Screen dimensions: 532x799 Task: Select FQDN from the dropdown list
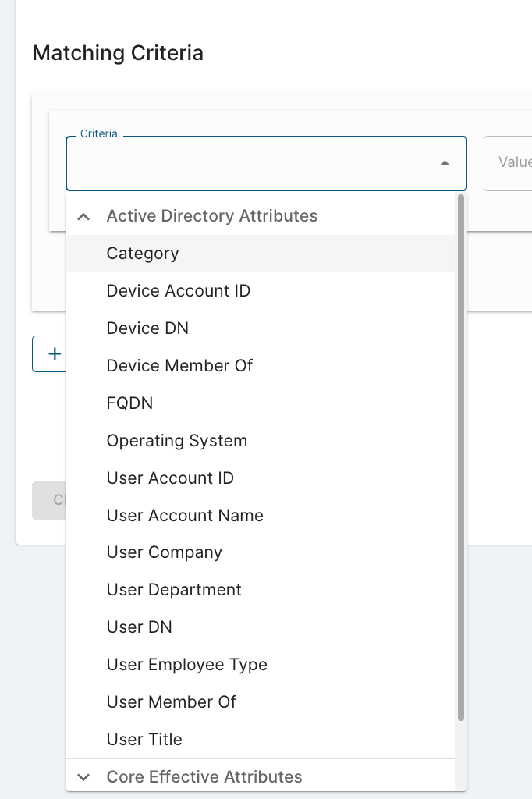[x=129, y=403]
